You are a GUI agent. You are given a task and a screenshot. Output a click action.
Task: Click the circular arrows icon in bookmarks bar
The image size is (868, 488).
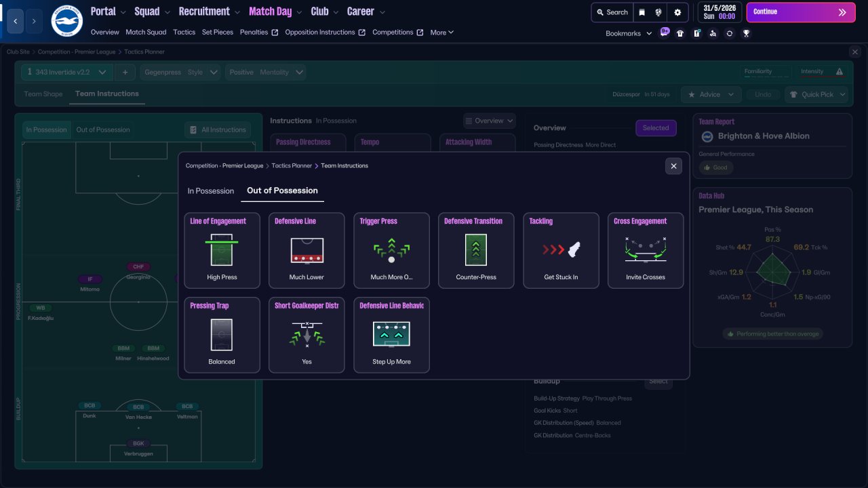[x=729, y=33]
